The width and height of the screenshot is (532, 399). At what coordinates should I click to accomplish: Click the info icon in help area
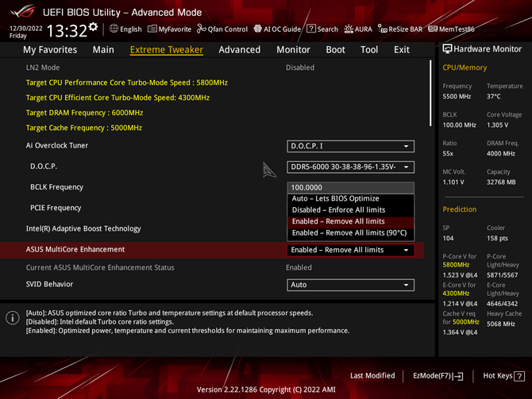[13, 318]
